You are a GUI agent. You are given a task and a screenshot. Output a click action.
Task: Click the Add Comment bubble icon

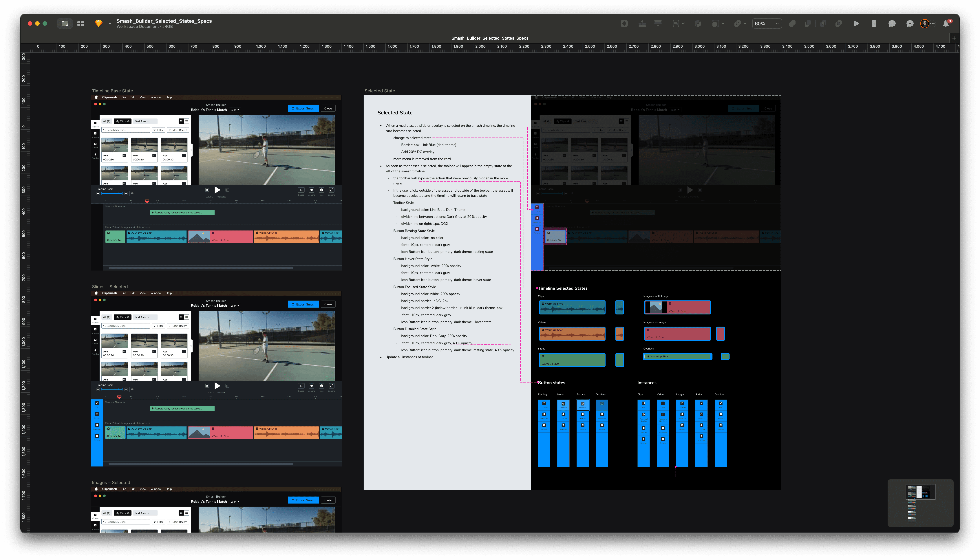pos(910,23)
